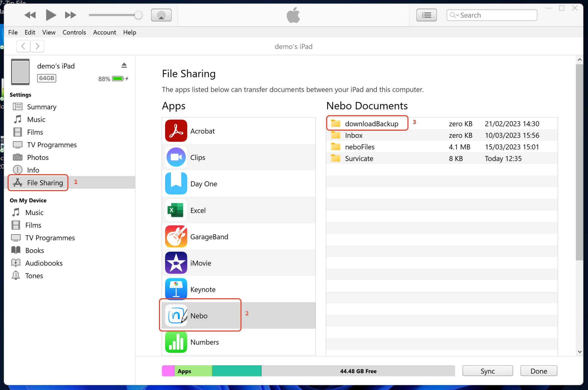Select the downloadBackup folder
Screen dimensions: 588x390
pos(371,124)
